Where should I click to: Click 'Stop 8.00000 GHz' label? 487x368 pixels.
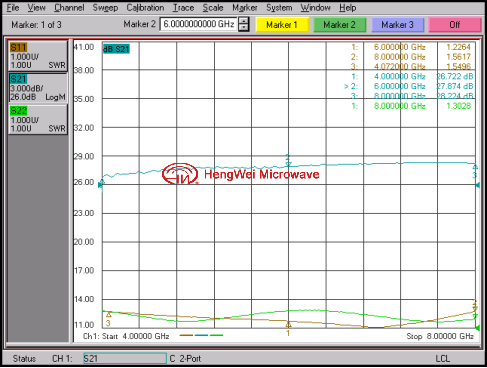[x=440, y=336]
